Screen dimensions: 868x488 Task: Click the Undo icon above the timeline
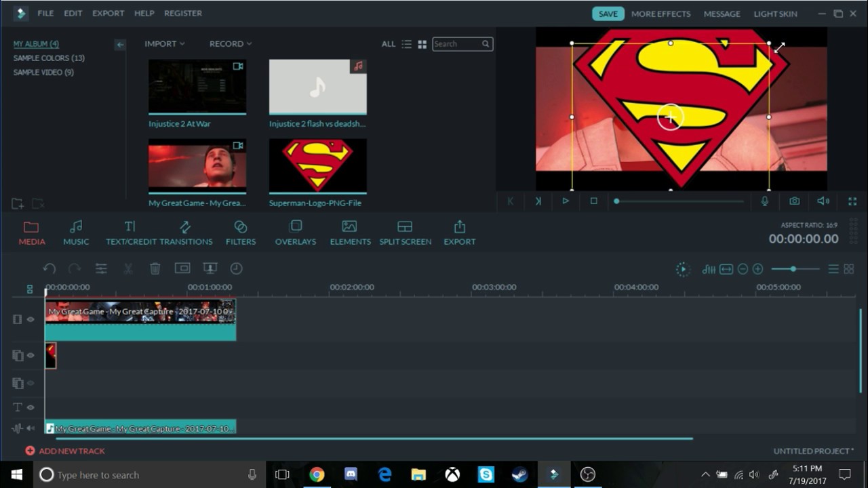pos(50,268)
